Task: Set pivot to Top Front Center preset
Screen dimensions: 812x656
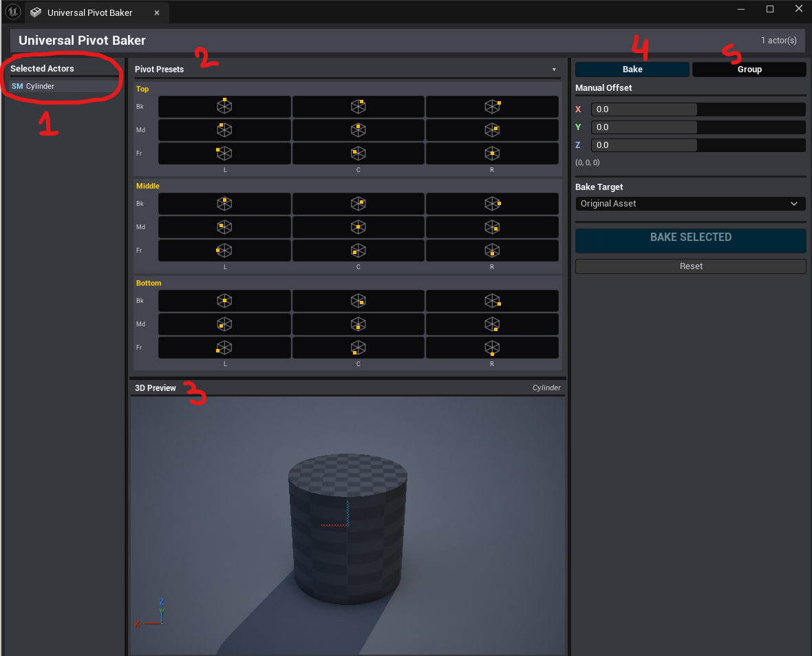Action: [x=359, y=153]
